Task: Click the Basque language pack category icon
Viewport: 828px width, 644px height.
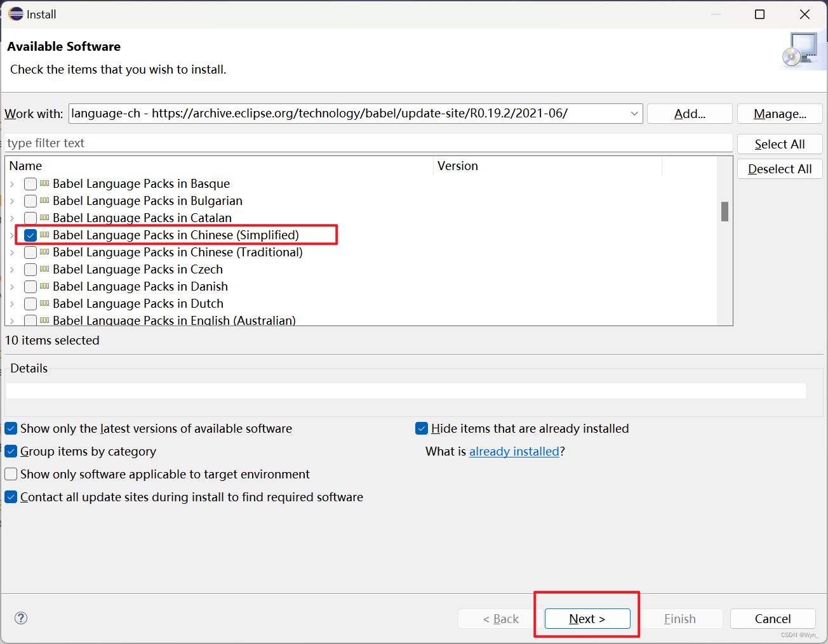Action: click(x=44, y=183)
